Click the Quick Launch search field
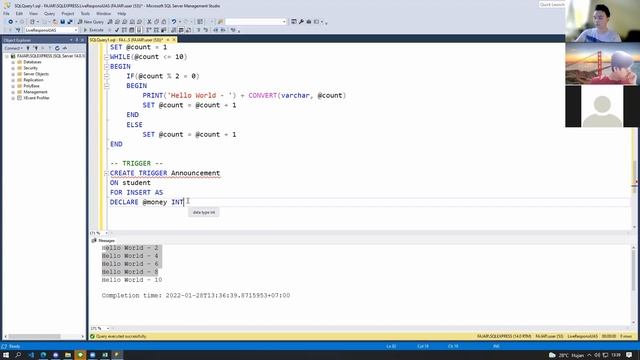 click(x=551, y=4)
